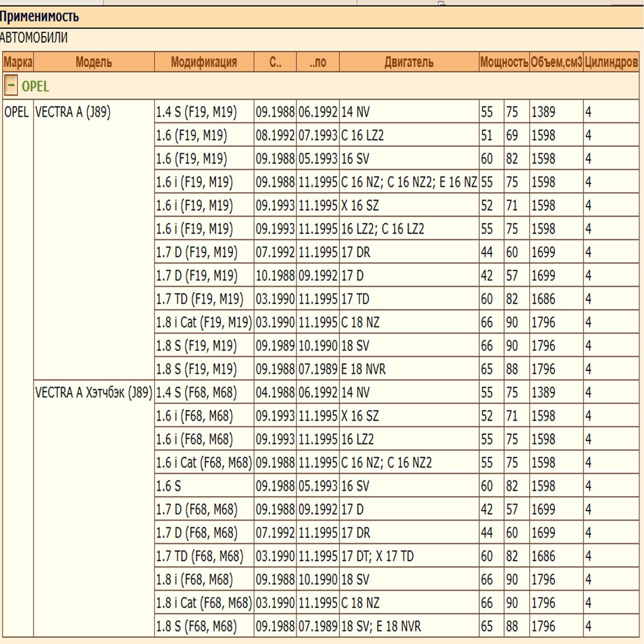The width and height of the screenshot is (644, 644).
Task: Click the OPEL group heading link
Action: click(x=35, y=87)
